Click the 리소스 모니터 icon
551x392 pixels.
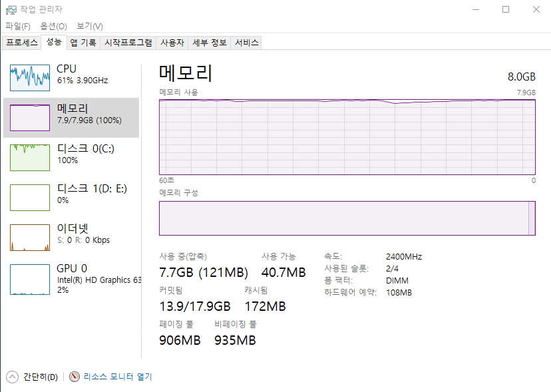(x=75, y=377)
